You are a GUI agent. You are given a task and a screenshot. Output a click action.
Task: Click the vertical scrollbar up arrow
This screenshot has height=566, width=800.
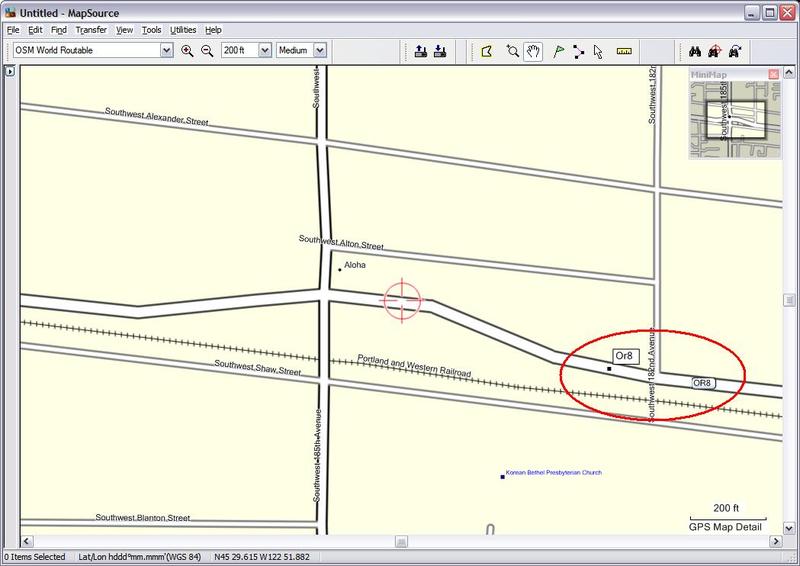click(789, 72)
